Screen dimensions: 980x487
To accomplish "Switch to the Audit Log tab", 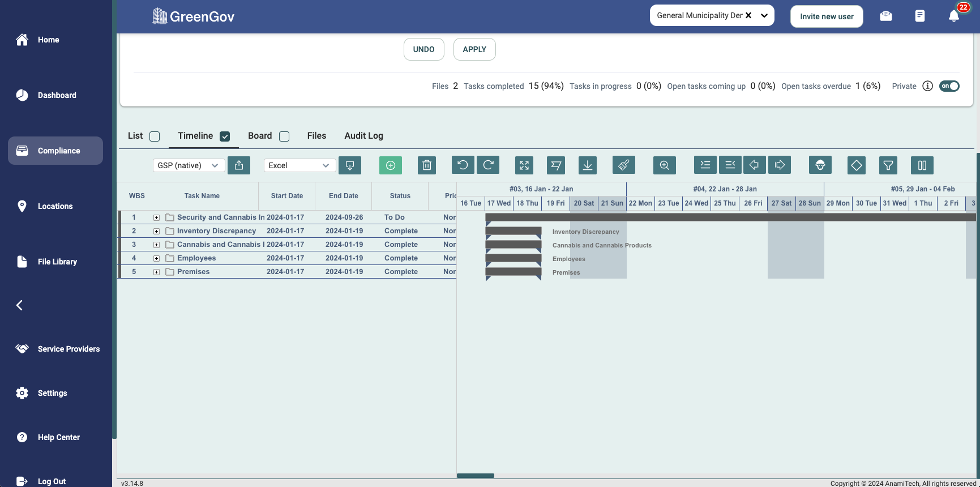I will [363, 136].
